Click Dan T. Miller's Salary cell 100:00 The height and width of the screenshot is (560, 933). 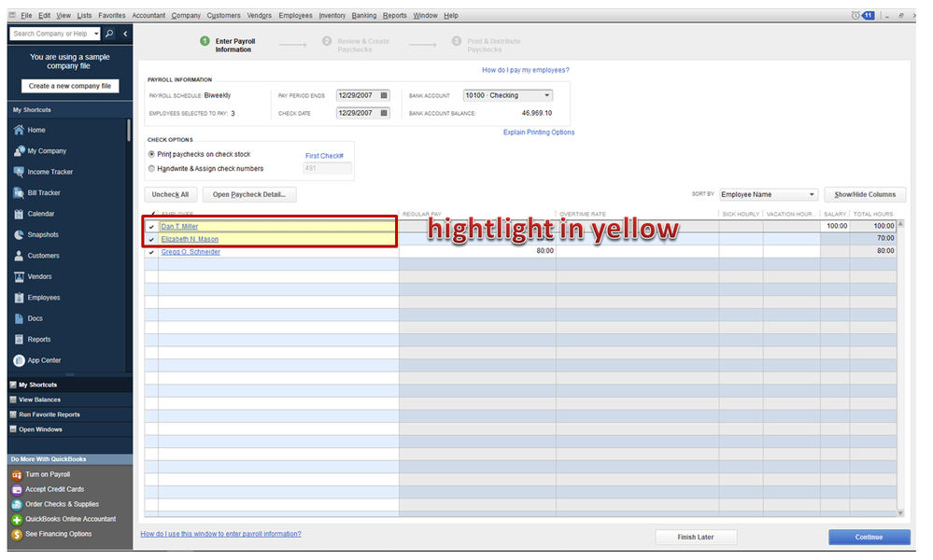tap(836, 226)
